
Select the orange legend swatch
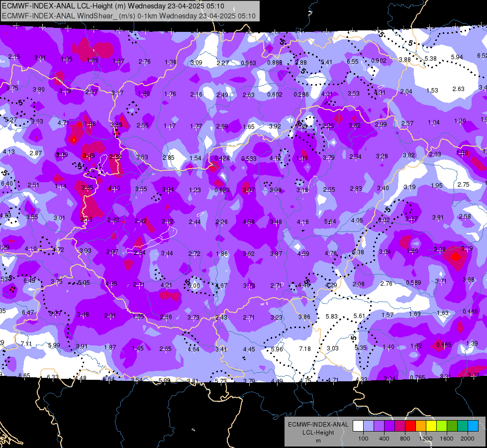420,426
